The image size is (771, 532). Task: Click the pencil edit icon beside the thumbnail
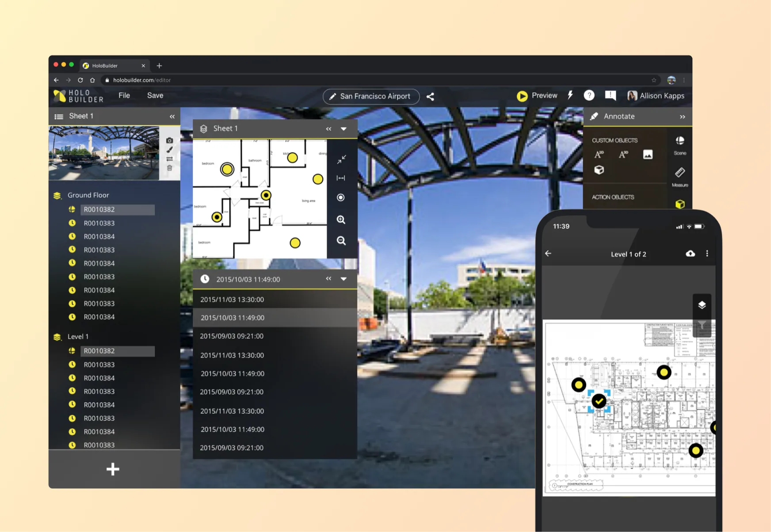pyautogui.click(x=169, y=150)
